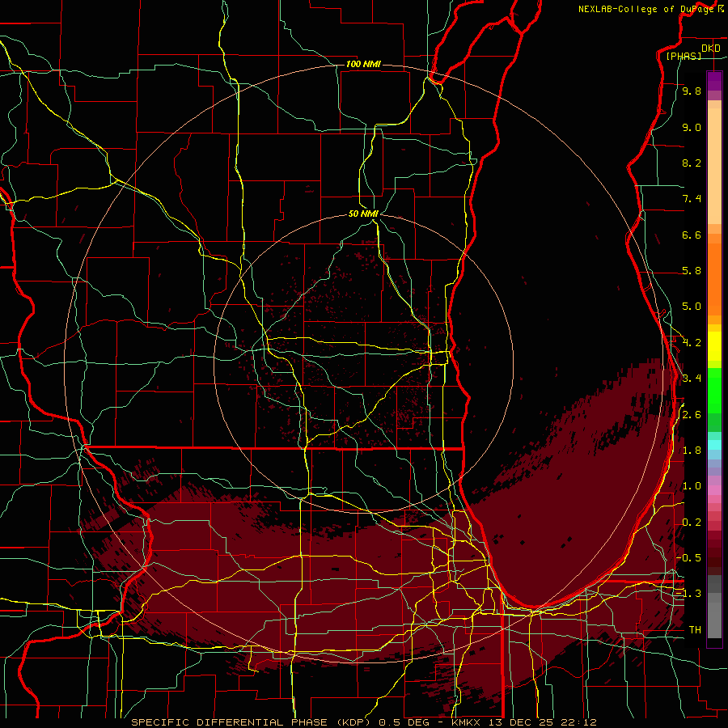Click the KMKX station identifier in footer

(468, 722)
